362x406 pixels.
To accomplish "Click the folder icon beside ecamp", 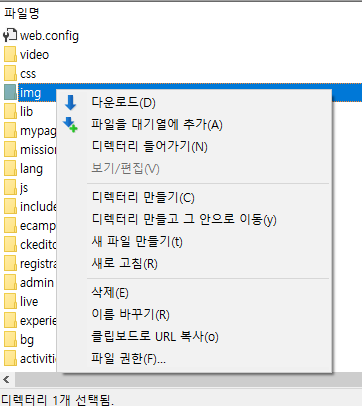I will coord(10,226).
